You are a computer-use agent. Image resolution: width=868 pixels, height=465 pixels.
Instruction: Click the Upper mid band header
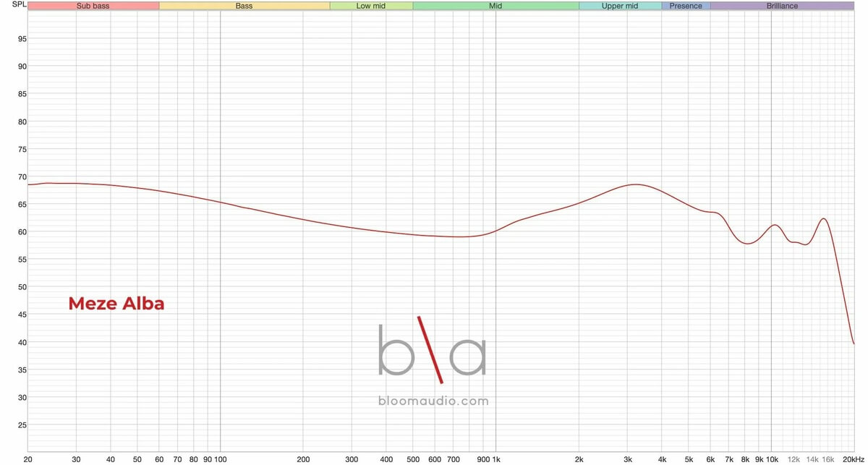[620, 6]
